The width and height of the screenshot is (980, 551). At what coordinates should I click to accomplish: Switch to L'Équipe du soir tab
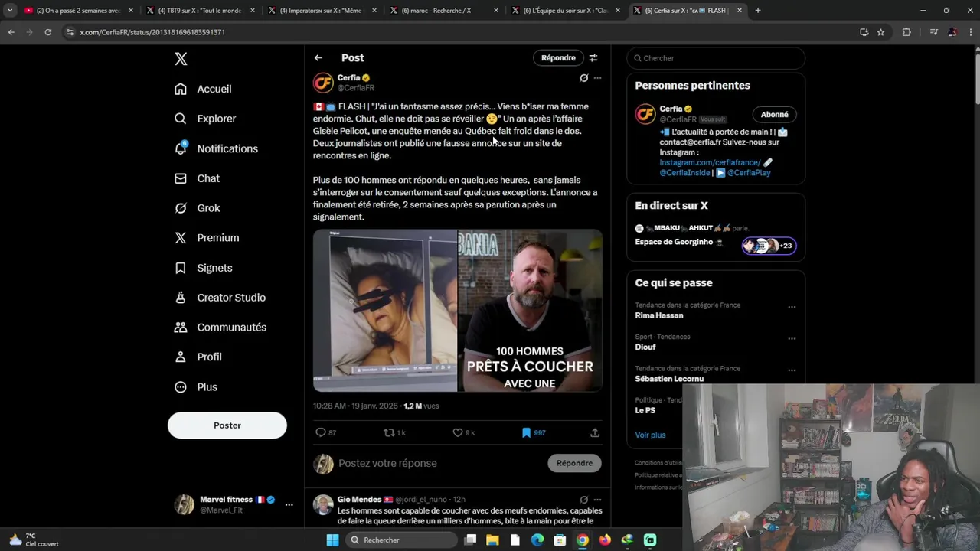pos(565,11)
